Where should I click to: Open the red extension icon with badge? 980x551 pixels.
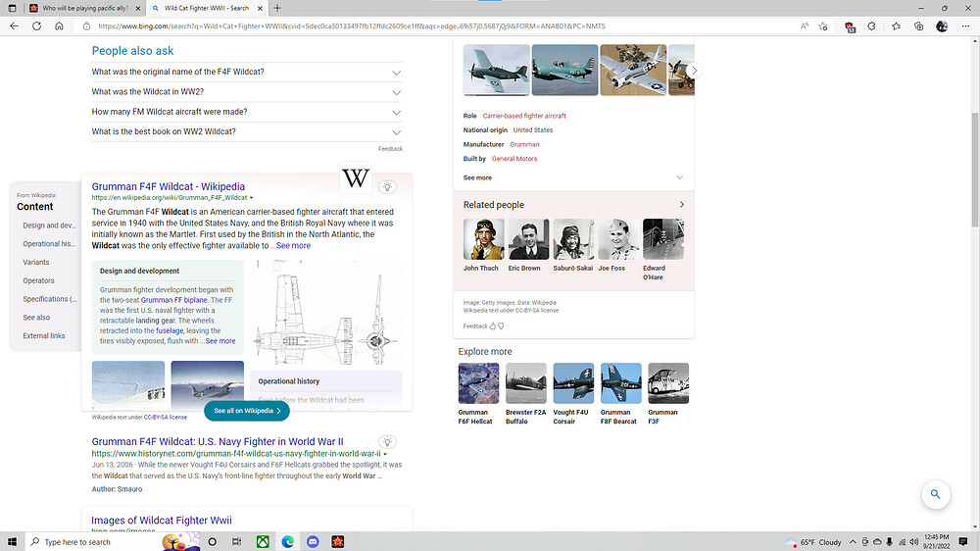click(850, 26)
